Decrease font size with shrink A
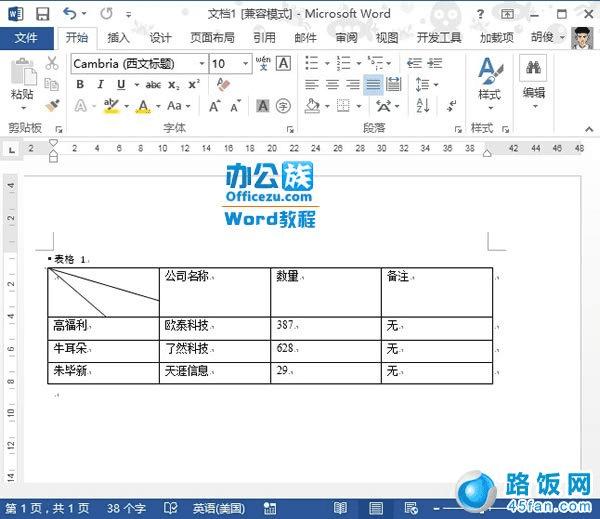600x519 pixels. point(235,106)
